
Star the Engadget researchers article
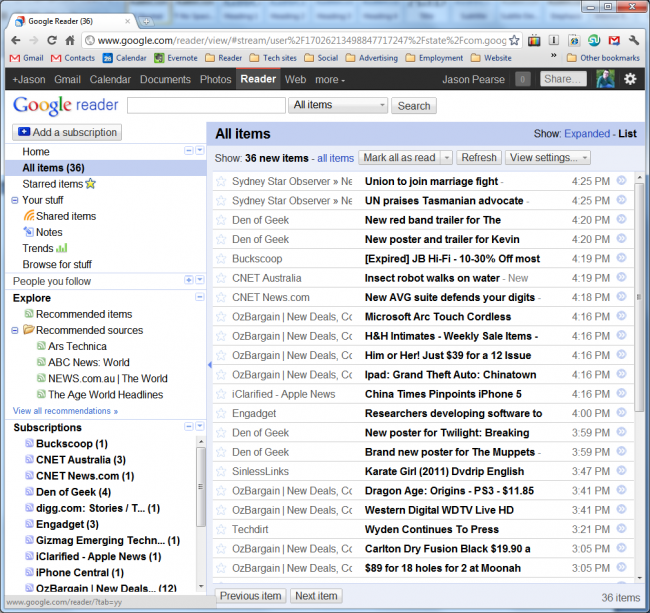coord(221,413)
